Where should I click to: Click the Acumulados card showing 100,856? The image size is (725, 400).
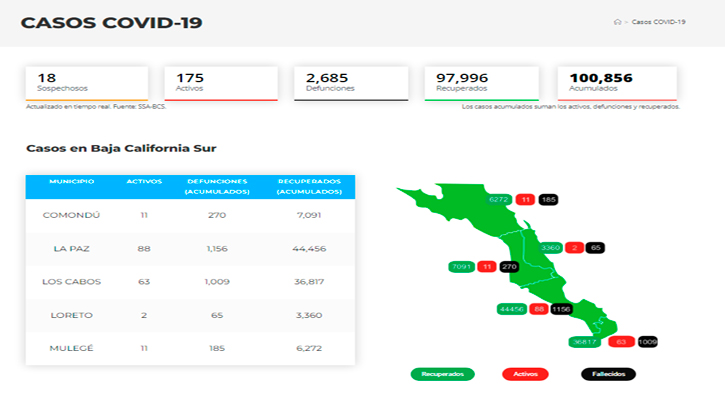608,82
